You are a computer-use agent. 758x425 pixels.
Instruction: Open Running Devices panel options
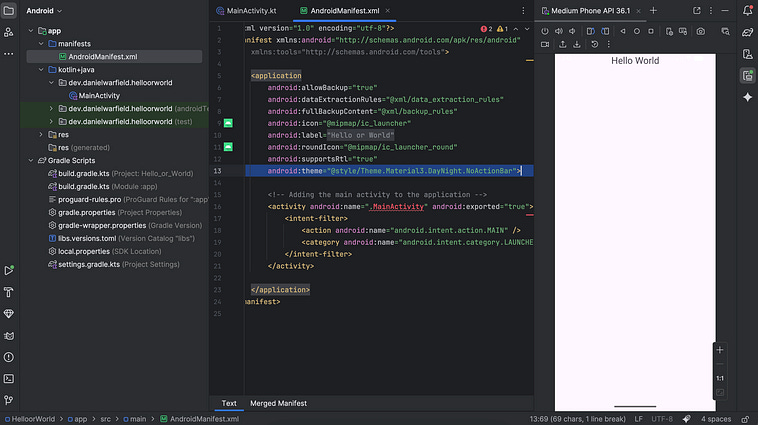click(x=711, y=11)
